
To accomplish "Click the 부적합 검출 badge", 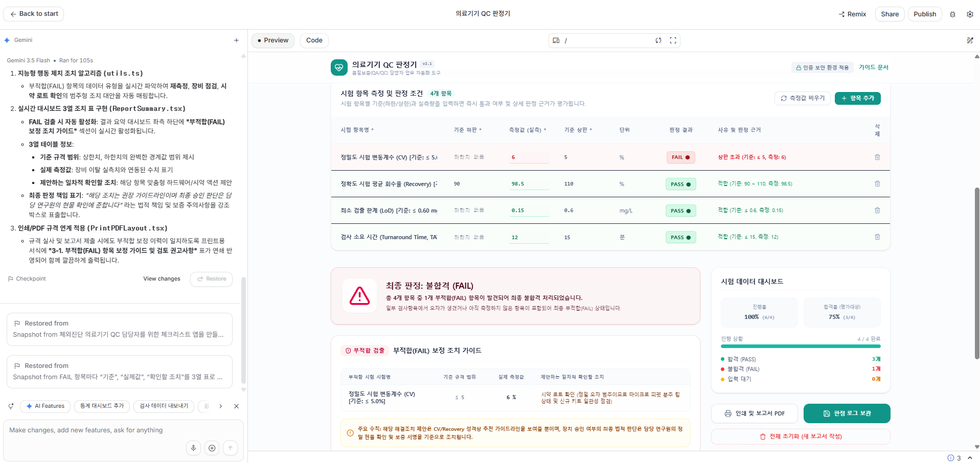I will click(x=365, y=351).
